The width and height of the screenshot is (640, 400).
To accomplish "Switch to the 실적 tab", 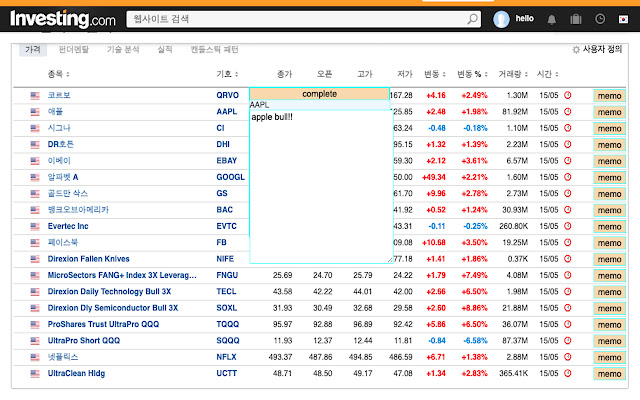I will [165, 49].
